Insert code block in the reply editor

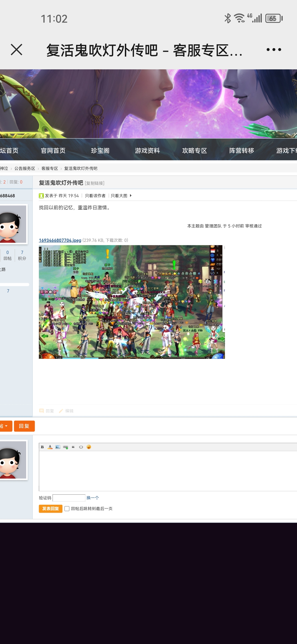[x=81, y=447]
